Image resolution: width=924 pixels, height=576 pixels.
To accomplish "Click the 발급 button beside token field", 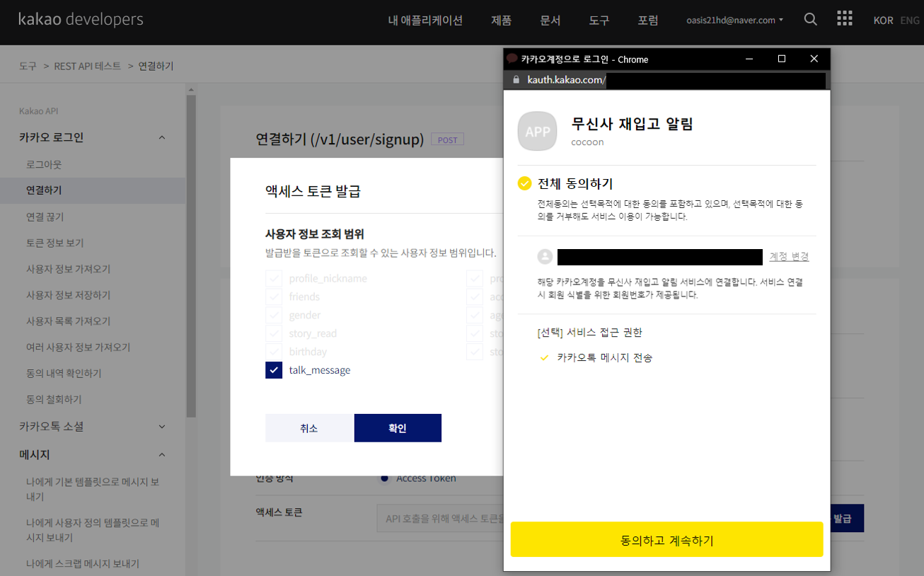I will pyautogui.click(x=844, y=518).
